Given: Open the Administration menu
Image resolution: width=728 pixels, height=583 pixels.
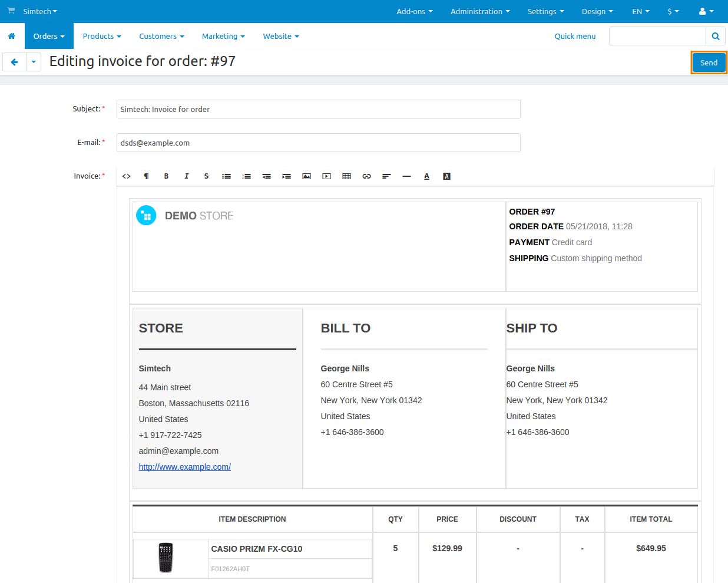Looking at the screenshot, I should [x=480, y=11].
